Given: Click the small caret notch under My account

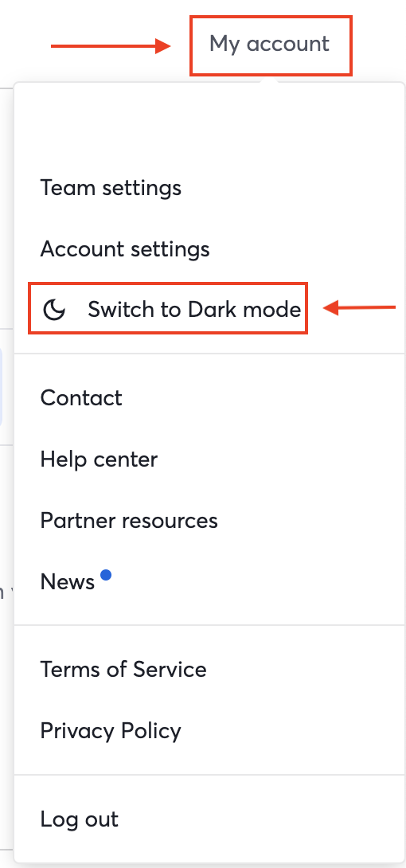Looking at the screenshot, I should (x=269, y=80).
